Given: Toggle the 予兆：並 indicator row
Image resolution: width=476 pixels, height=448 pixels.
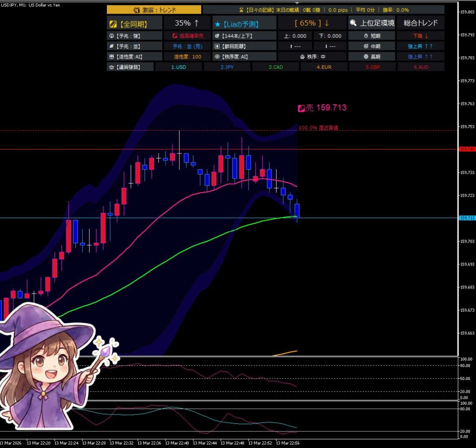Looking at the screenshot, I should [x=134, y=46].
